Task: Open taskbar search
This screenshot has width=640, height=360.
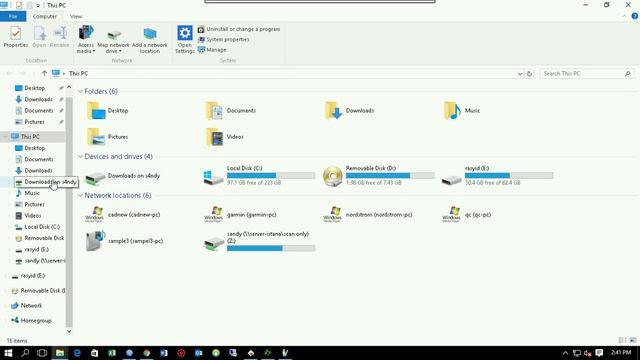Action: point(25,353)
